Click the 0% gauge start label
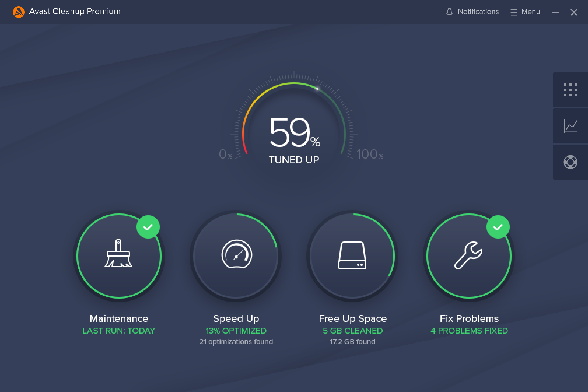588x392 pixels. pos(225,154)
